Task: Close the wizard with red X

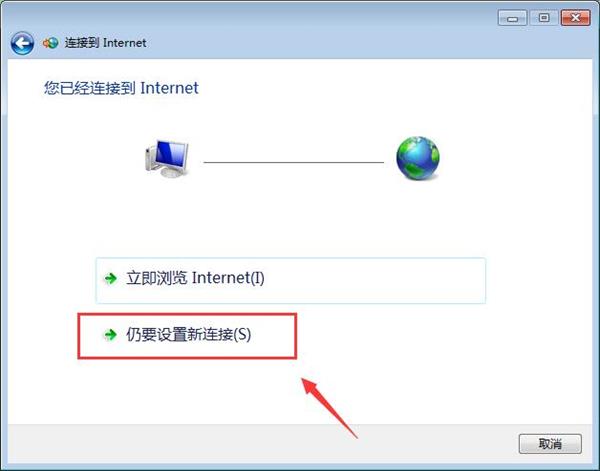Action: (575, 18)
